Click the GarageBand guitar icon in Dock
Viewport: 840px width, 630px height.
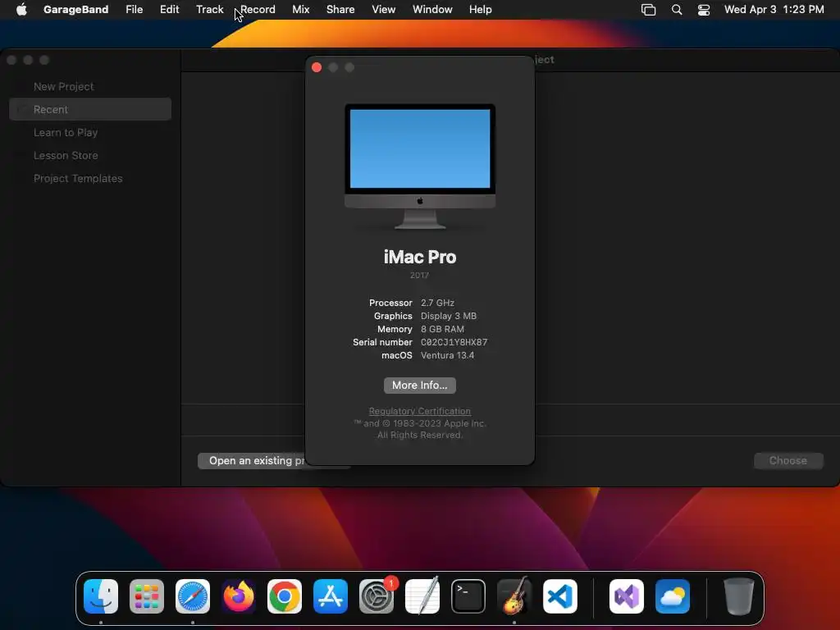click(x=514, y=596)
